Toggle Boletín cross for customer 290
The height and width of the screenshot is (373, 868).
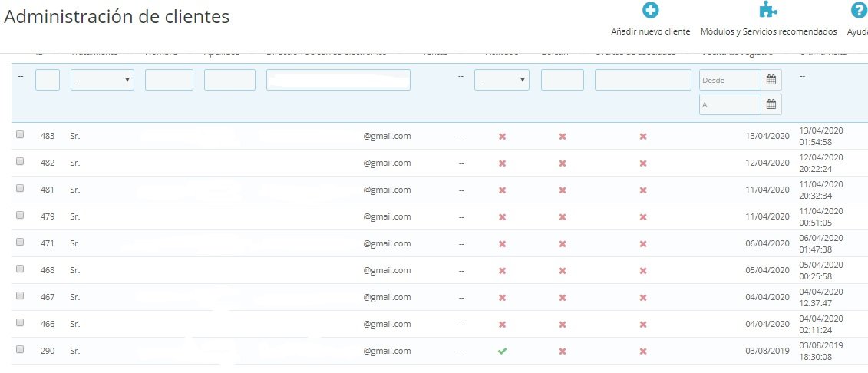(563, 351)
